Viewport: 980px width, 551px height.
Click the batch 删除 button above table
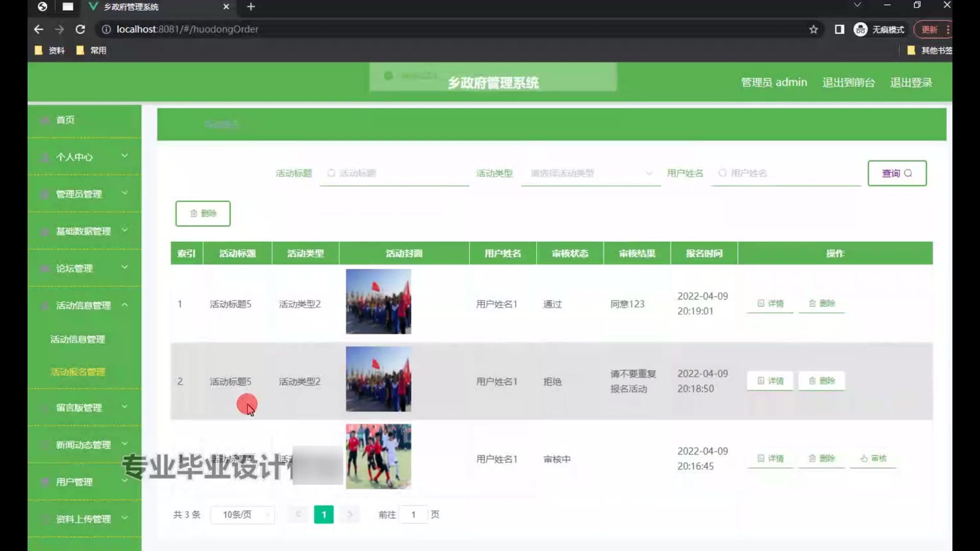tap(203, 213)
